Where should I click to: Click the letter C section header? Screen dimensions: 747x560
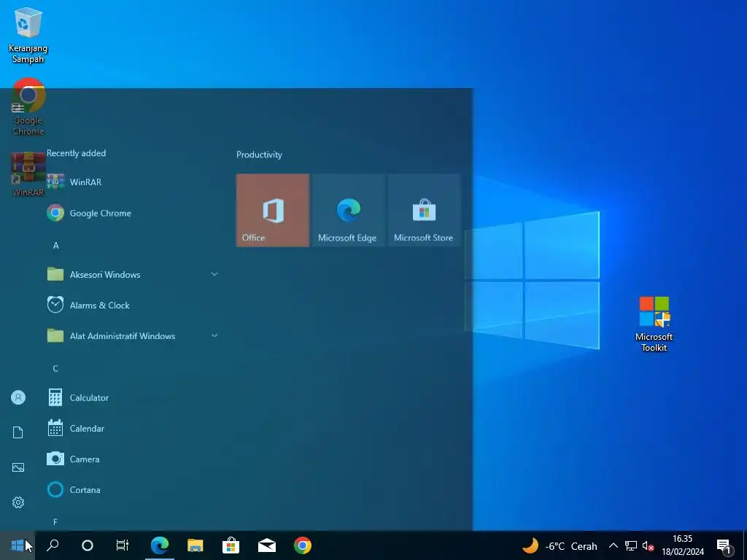[x=55, y=368]
